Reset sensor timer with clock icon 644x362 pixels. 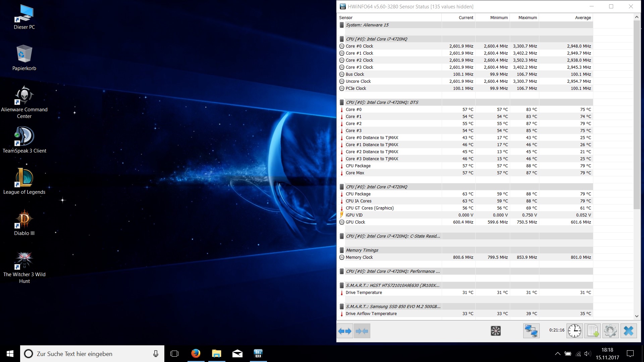[x=574, y=331]
